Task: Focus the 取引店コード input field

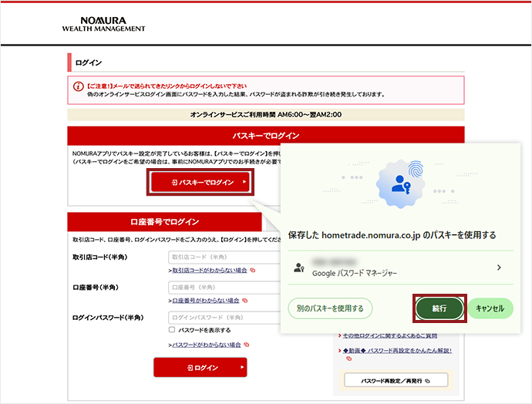Action: point(224,257)
